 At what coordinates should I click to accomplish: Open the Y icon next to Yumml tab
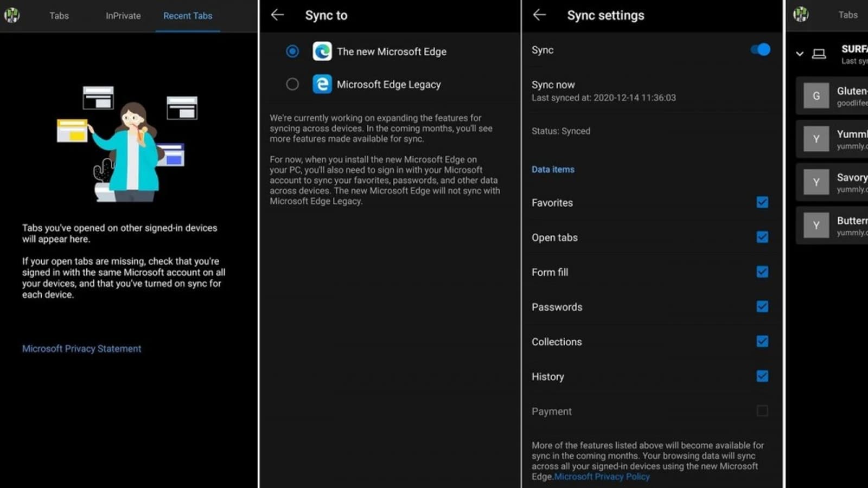pyautogui.click(x=816, y=139)
